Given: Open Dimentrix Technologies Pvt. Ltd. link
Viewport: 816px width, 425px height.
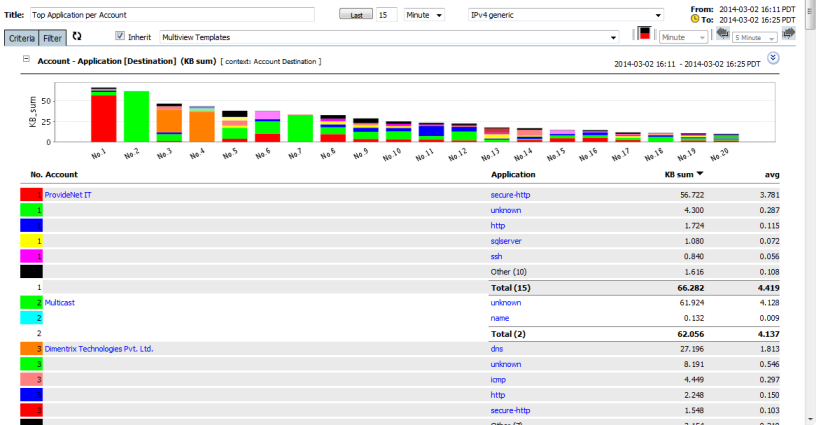Looking at the screenshot, I should (99, 349).
